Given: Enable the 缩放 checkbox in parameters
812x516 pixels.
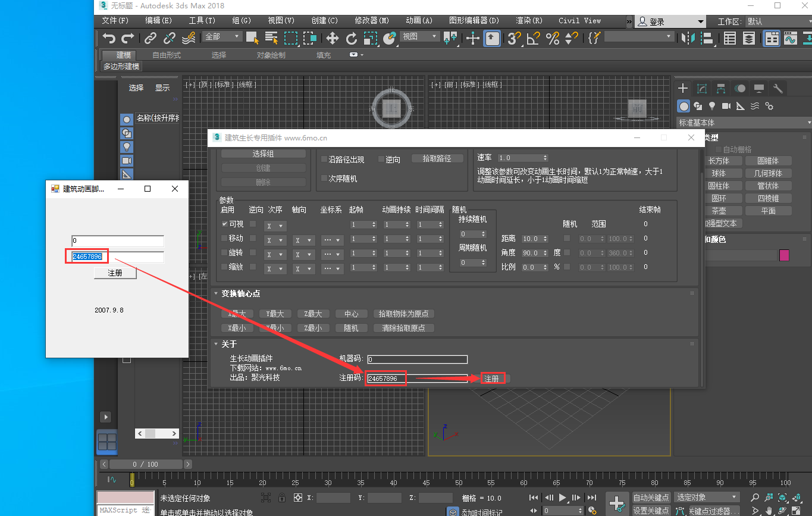Looking at the screenshot, I should click(225, 267).
